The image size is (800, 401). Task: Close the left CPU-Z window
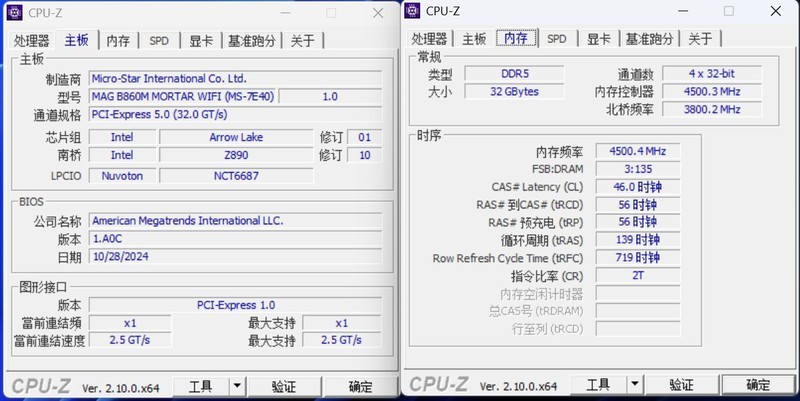click(x=378, y=13)
